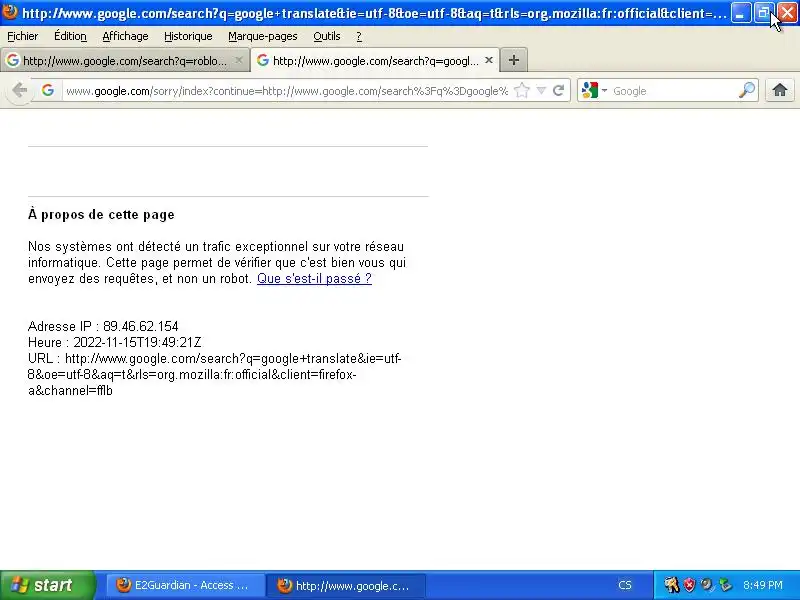Open the Historique menu
Screen dimensions: 800x600
[188, 36]
